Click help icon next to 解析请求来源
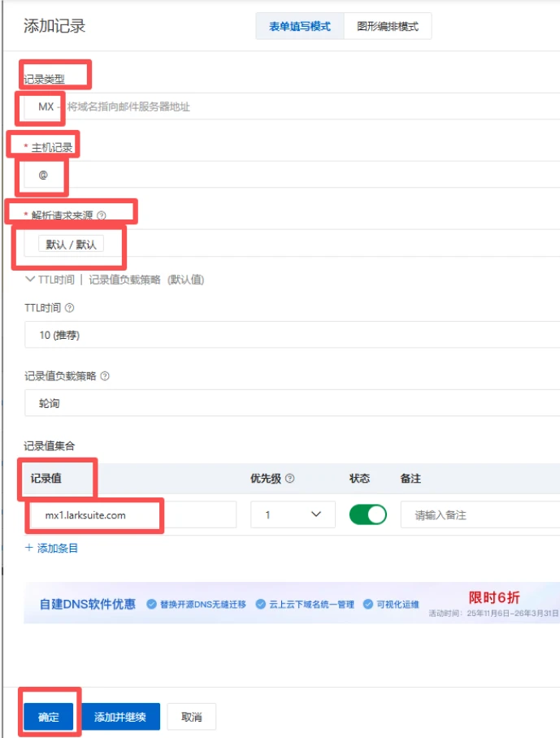This screenshot has width=560, height=738. coord(101,215)
